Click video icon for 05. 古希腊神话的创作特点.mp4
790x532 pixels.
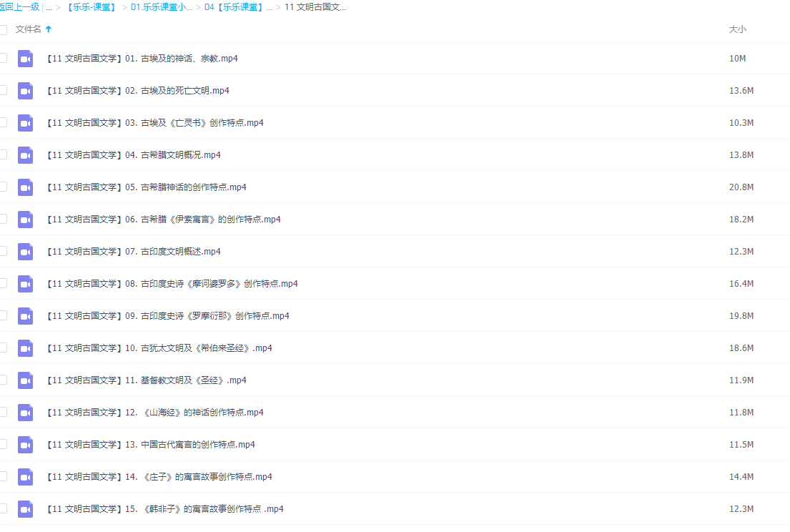[x=26, y=187]
